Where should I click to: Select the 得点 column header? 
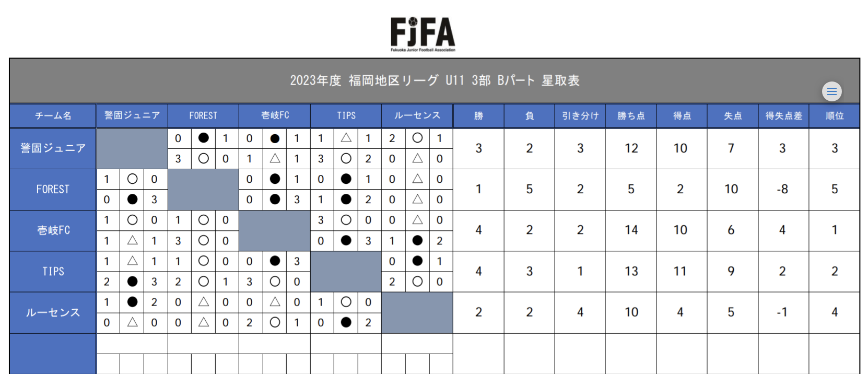[682, 116]
